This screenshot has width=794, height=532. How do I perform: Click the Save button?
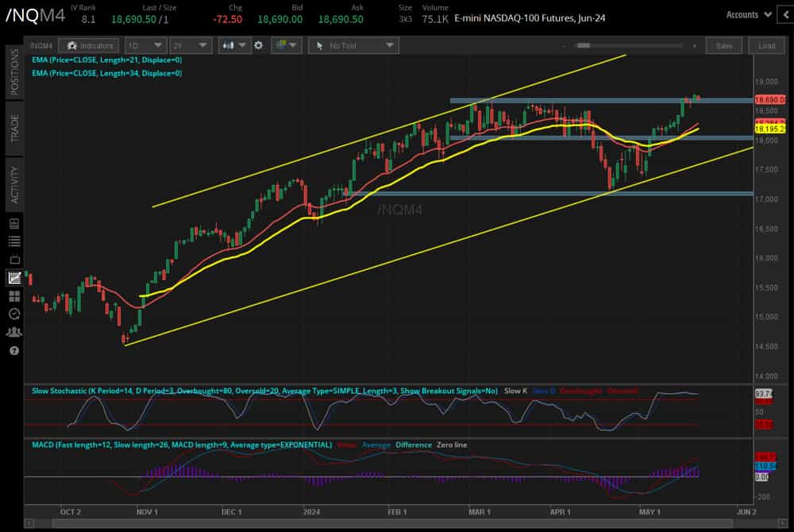[723, 45]
